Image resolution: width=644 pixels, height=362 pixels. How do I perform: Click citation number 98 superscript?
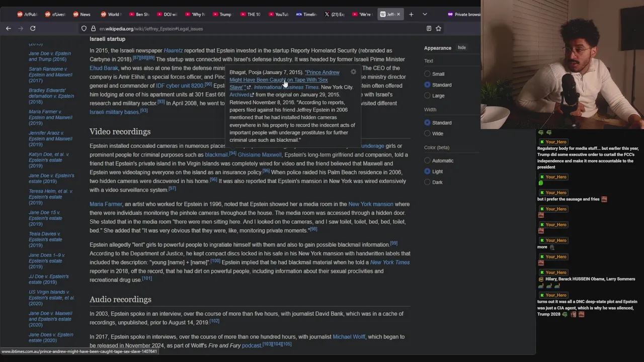coord(313,229)
